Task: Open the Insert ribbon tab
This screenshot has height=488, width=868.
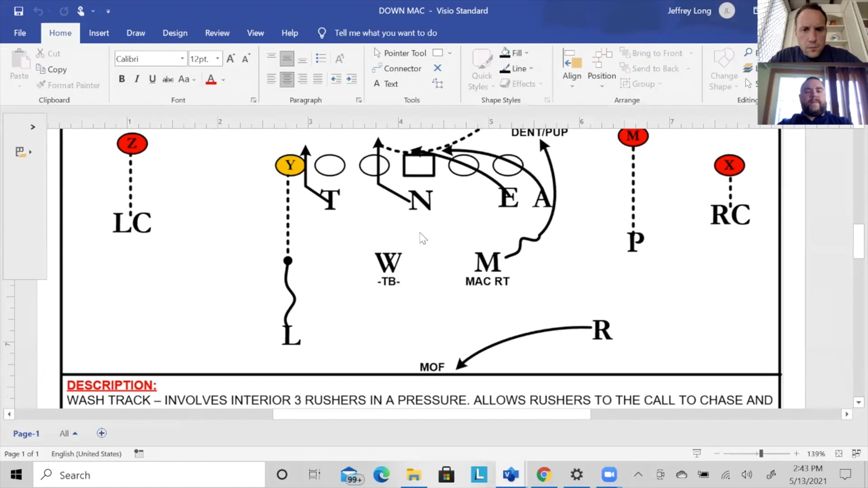Action: pos(99,33)
